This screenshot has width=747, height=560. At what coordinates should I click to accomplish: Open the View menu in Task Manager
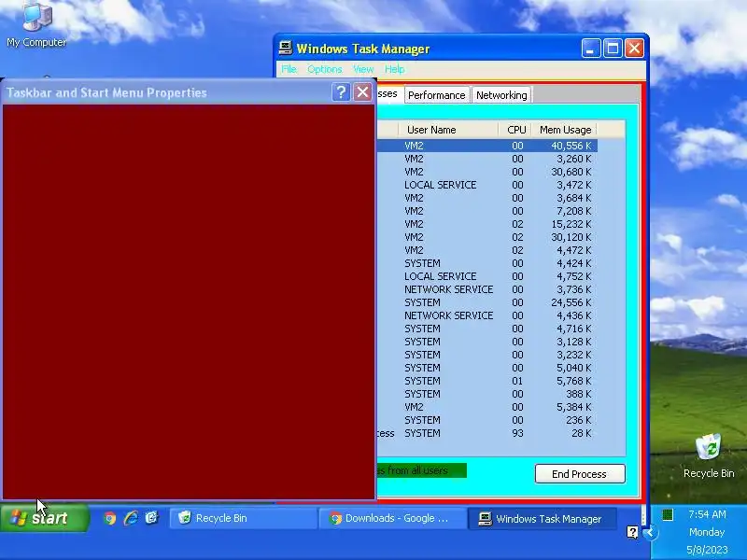tap(363, 69)
